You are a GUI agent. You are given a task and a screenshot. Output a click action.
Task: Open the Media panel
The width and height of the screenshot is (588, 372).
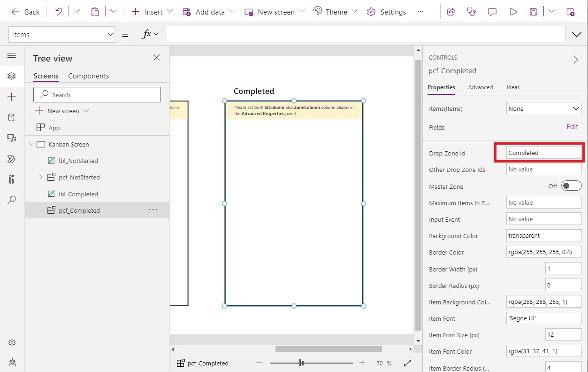coord(12,138)
